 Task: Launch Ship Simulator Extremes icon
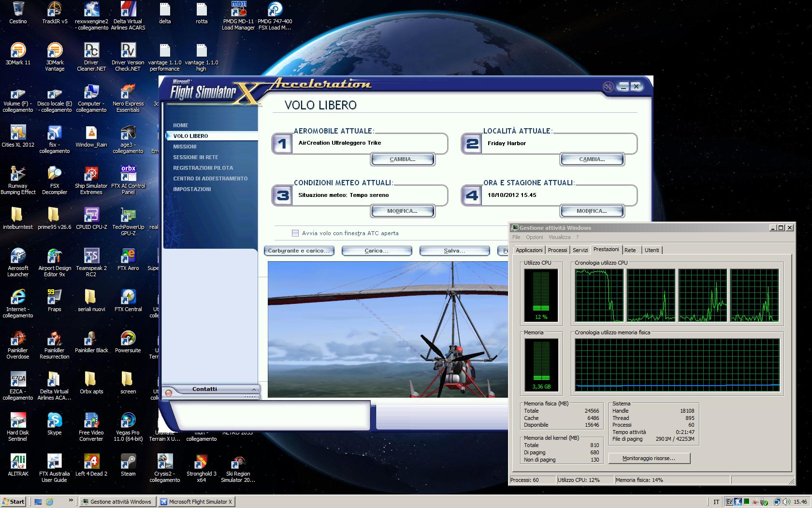coord(91,180)
